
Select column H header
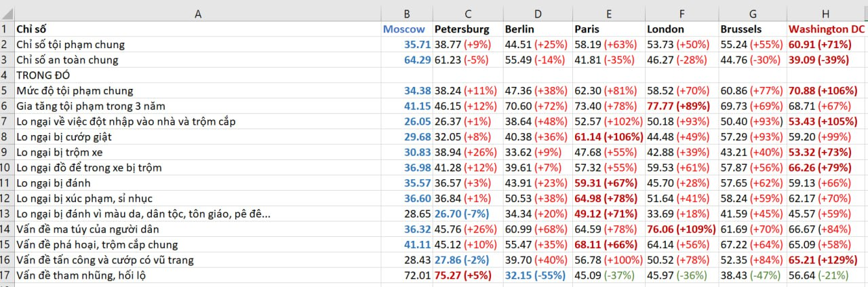(x=827, y=14)
